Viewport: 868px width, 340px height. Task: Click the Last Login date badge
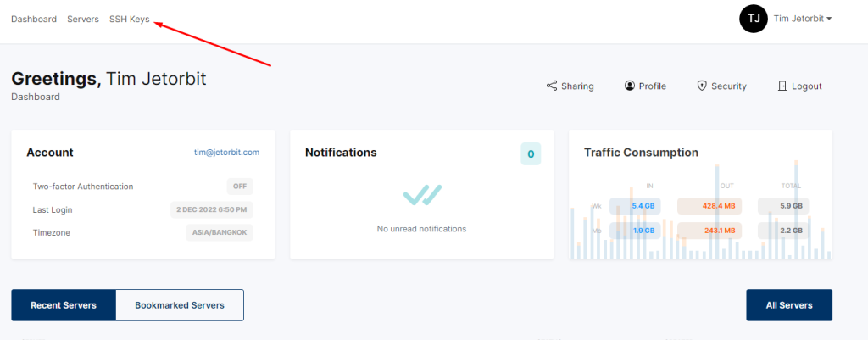coord(212,210)
